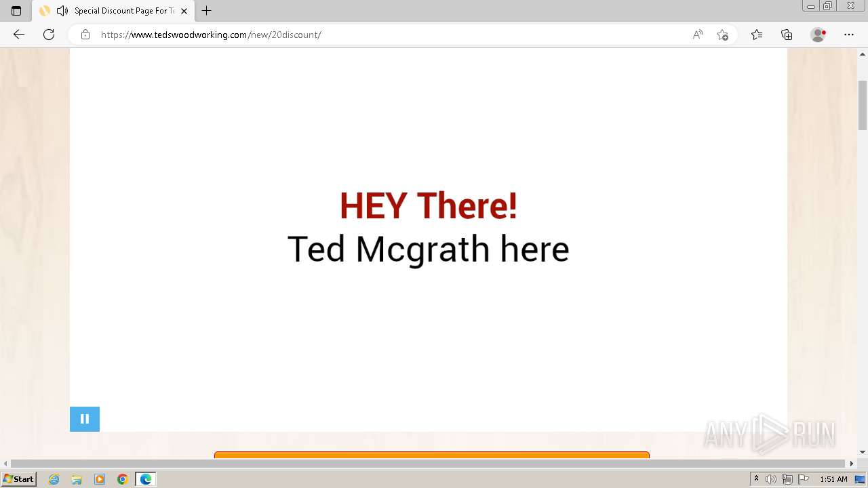Open the Action Center flag icon
868x488 pixels.
(x=804, y=479)
